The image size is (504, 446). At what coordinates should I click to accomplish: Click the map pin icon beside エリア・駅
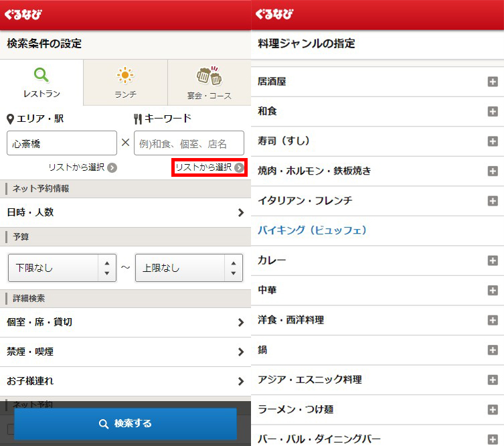tap(10, 119)
